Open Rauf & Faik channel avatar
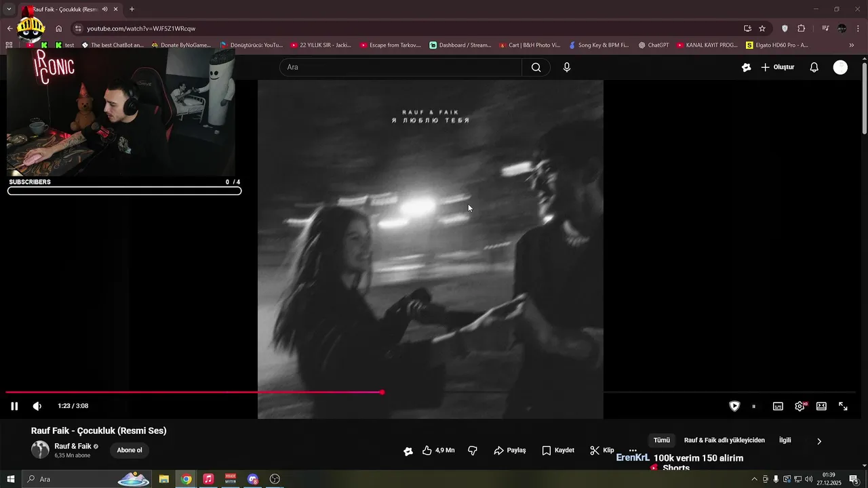 click(x=40, y=449)
